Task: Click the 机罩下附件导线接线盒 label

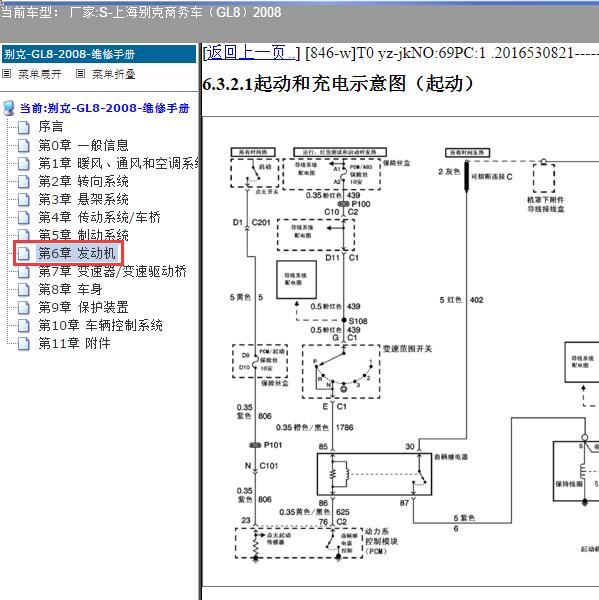Action: [x=545, y=204]
